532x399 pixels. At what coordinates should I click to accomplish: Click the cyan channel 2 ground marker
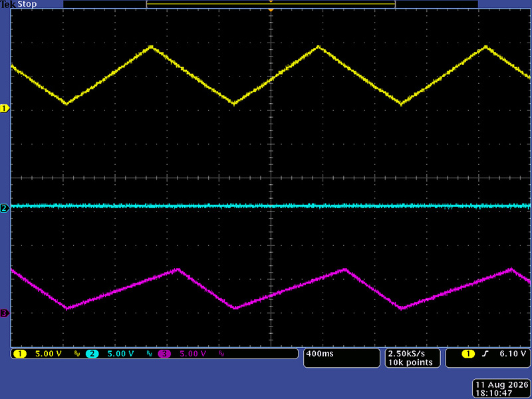pos(5,208)
